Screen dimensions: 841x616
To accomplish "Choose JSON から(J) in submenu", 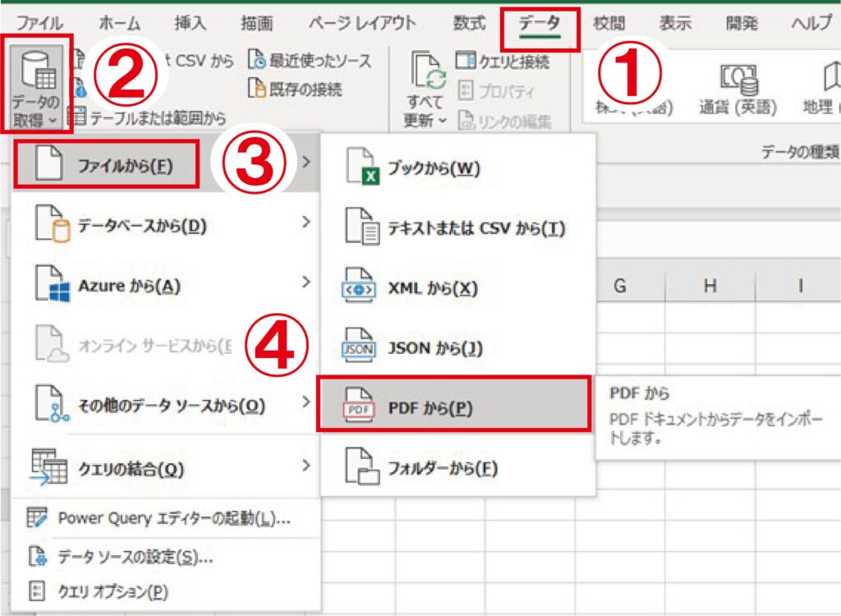I will pyautogui.click(x=457, y=348).
